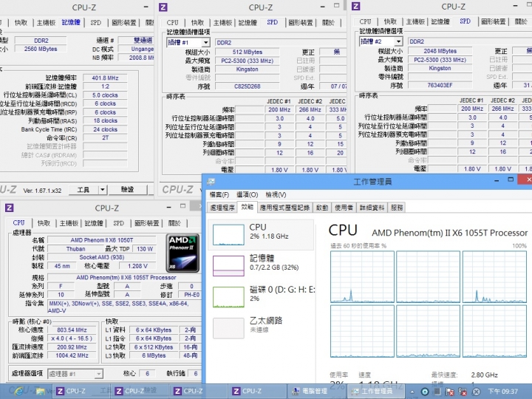The image size is (532, 399).
Task: Open 檔案(F) menu in Task Manager
Action: click(219, 194)
